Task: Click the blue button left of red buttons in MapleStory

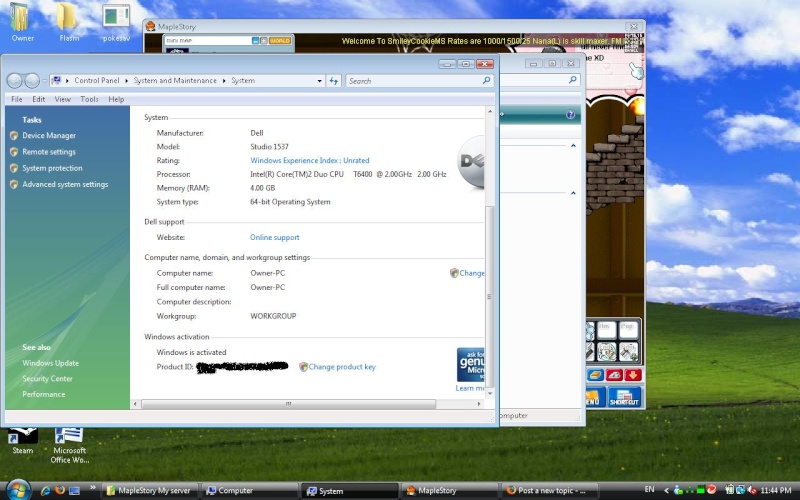Action: click(595, 376)
